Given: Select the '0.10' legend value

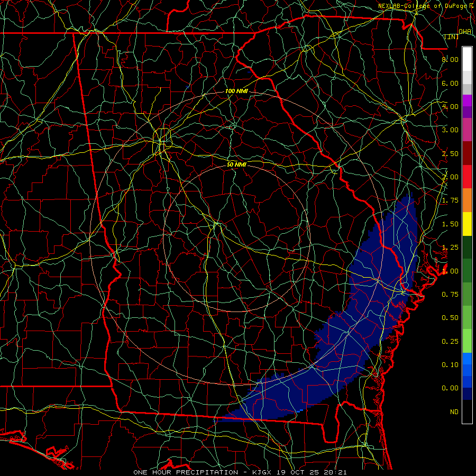Looking at the screenshot, I should point(450,365).
